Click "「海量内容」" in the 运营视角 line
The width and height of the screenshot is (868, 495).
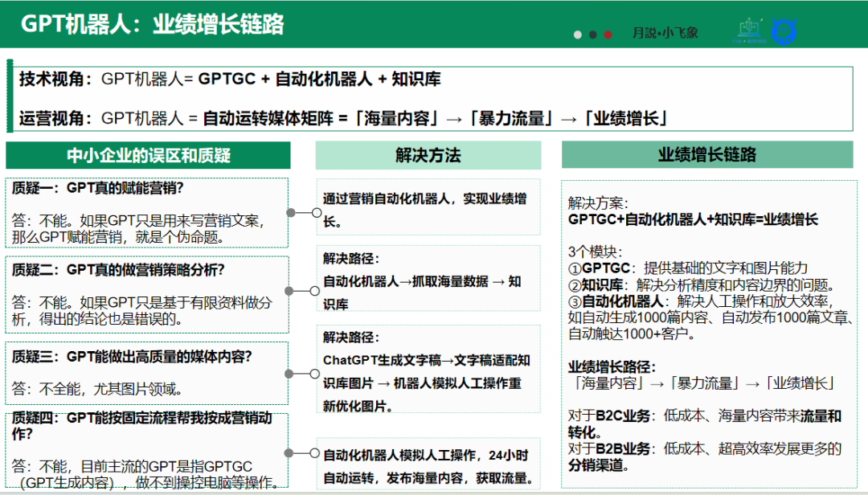click(x=396, y=118)
